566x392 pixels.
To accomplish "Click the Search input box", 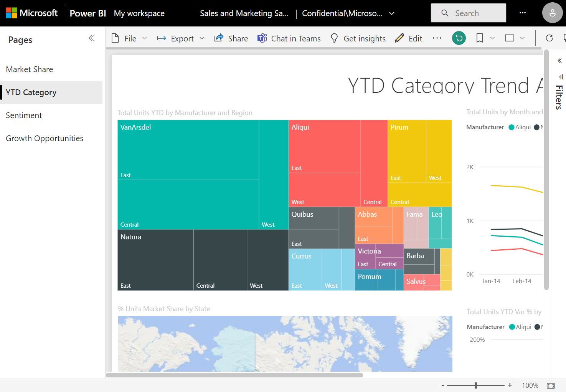I will 468,13.
